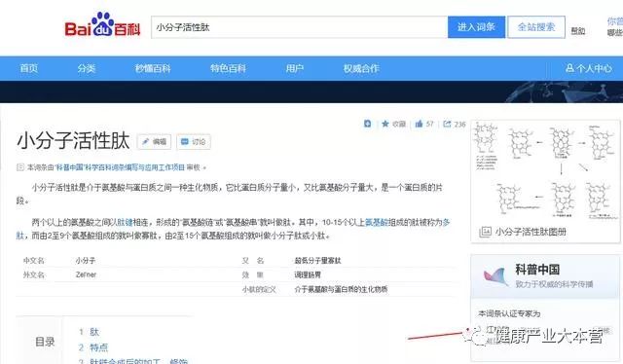Open the 帮助 link near search
The image size is (623, 364).
point(577,31)
